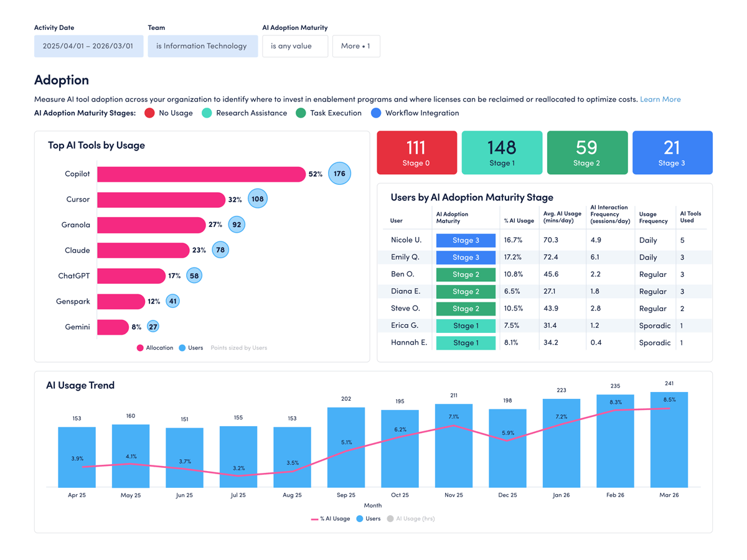Toggle the Allocation legend in Top AI Tools

point(155,348)
